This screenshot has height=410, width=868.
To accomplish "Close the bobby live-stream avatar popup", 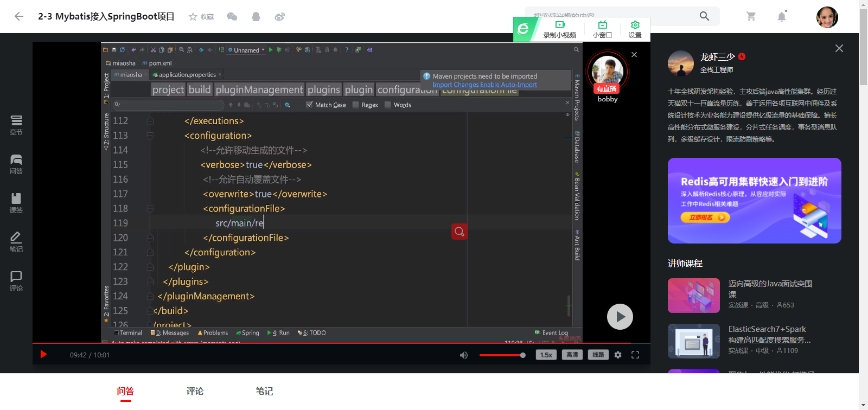I will click(634, 55).
